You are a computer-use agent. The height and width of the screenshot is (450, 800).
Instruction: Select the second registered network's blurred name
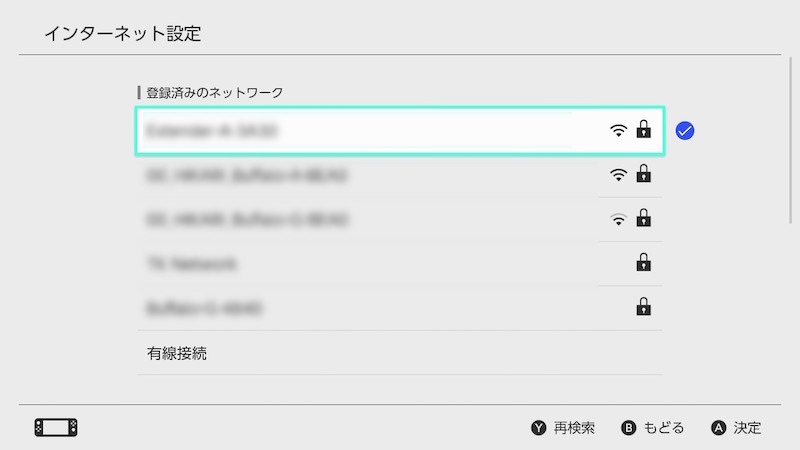[x=247, y=175]
